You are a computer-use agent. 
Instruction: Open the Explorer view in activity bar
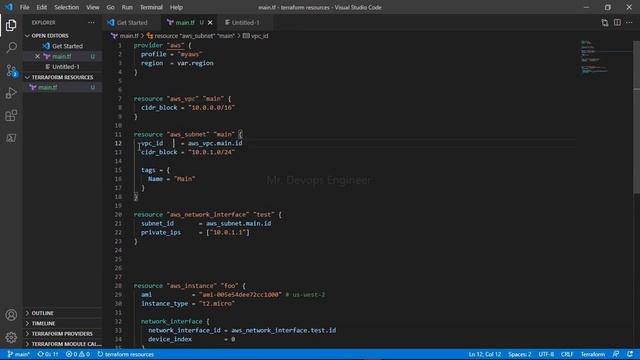tap(11, 25)
